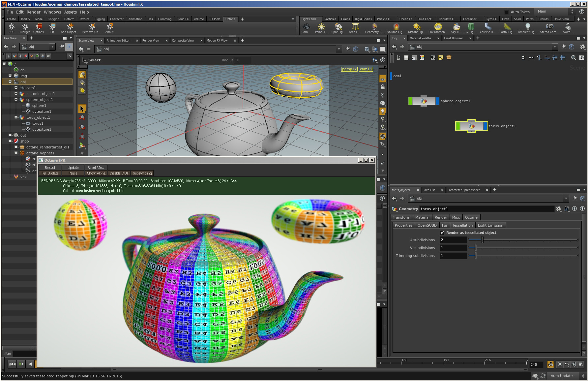Click the Octane ROP shelf tool
The width and height of the screenshot is (588, 381).
point(12,28)
